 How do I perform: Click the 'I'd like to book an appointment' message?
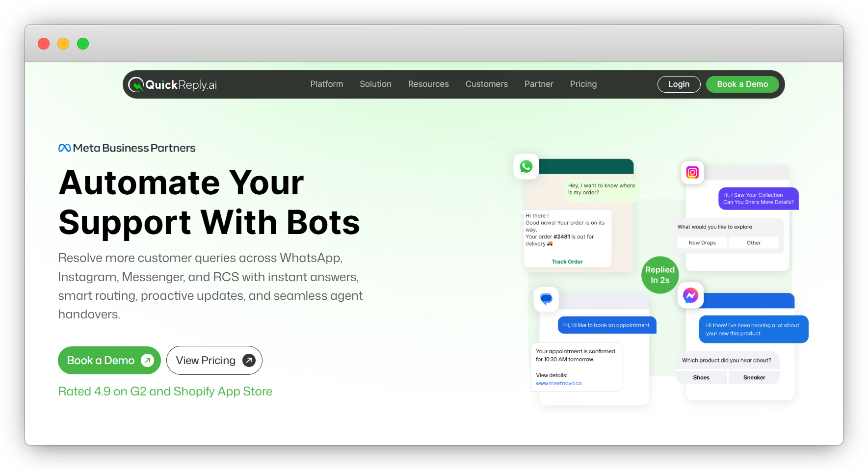pyautogui.click(x=607, y=325)
